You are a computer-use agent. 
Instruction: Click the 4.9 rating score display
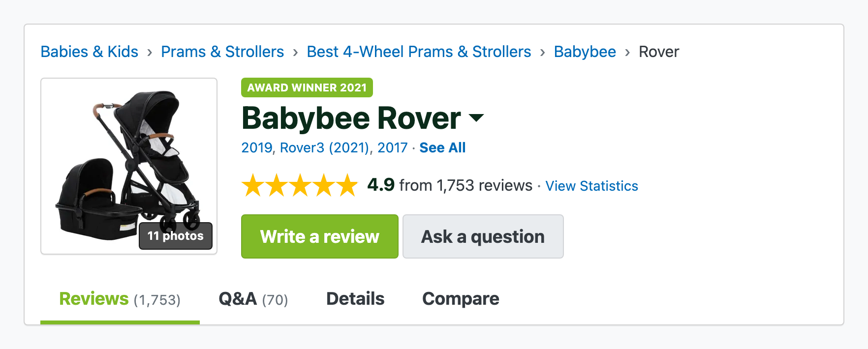380,185
